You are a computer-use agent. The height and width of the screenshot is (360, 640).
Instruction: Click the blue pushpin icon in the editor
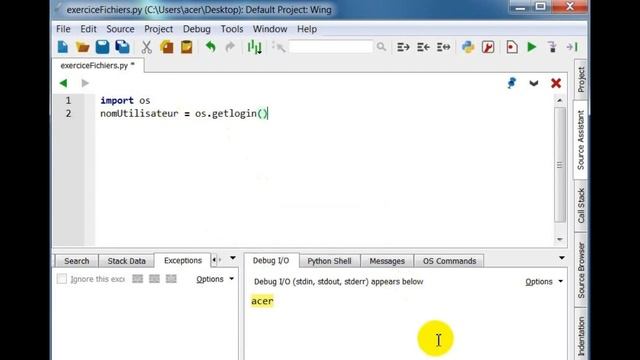click(x=511, y=83)
